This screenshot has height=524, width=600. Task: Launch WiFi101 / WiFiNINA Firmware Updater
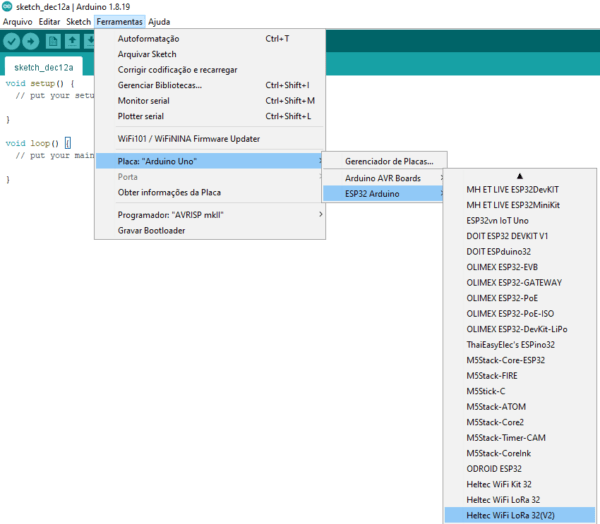click(x=210, y=139)
